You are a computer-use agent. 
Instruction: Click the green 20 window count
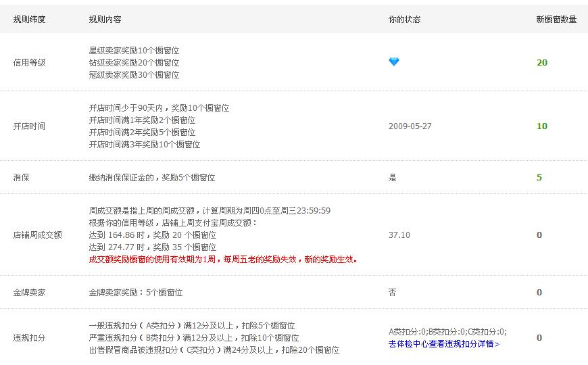click(x=542, y=63)
